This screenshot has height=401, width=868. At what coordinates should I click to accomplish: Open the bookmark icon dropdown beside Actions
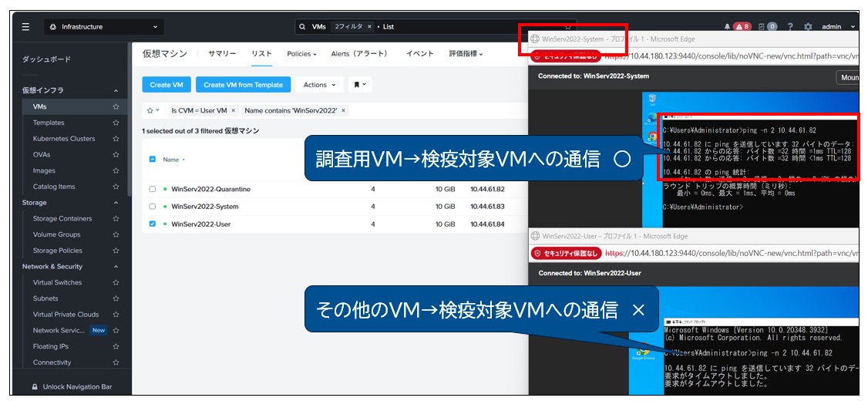[x=360, y=85]
